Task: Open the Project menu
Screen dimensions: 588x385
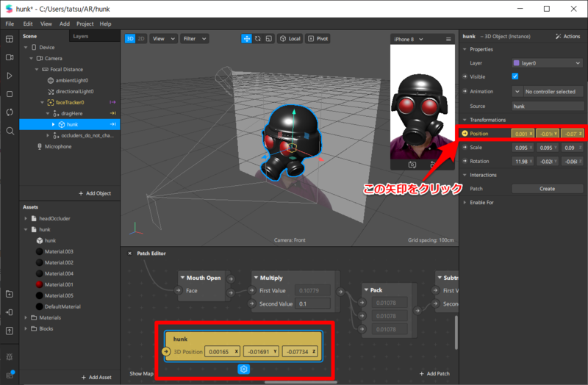Action: [85, 24]
